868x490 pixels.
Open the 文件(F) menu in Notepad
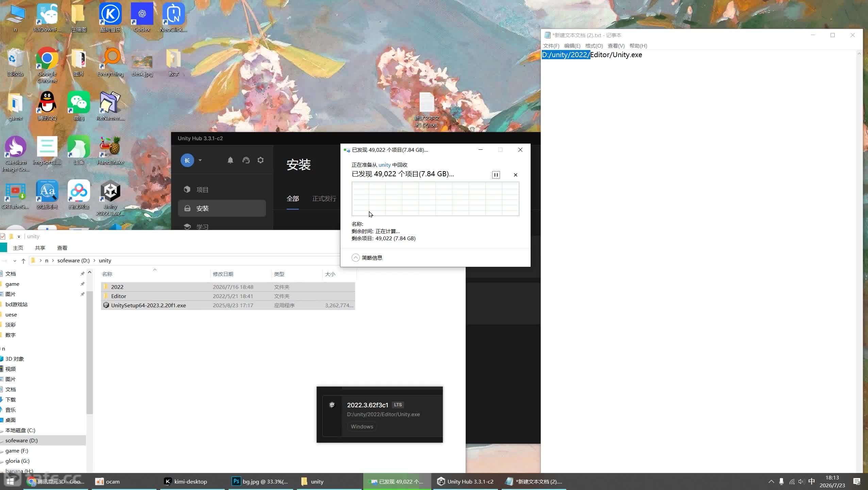[x=551, y=46]
